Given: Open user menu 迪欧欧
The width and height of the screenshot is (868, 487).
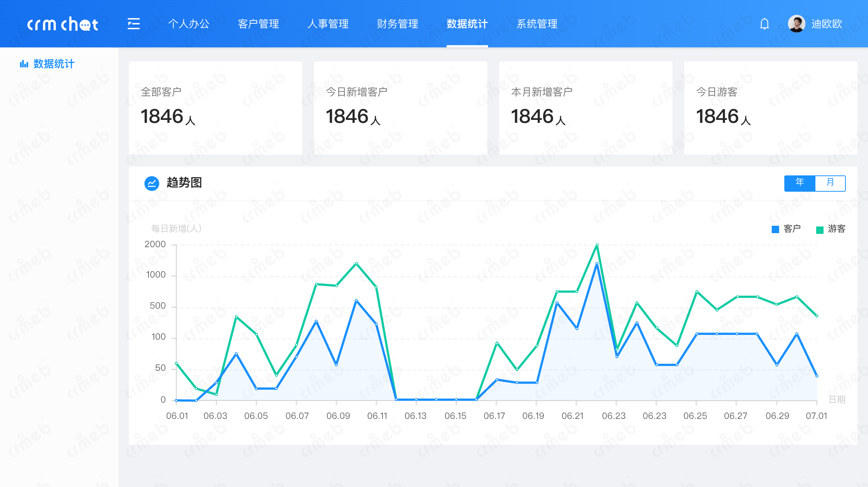Looking at the screenshot, I should tap(827, 24).
